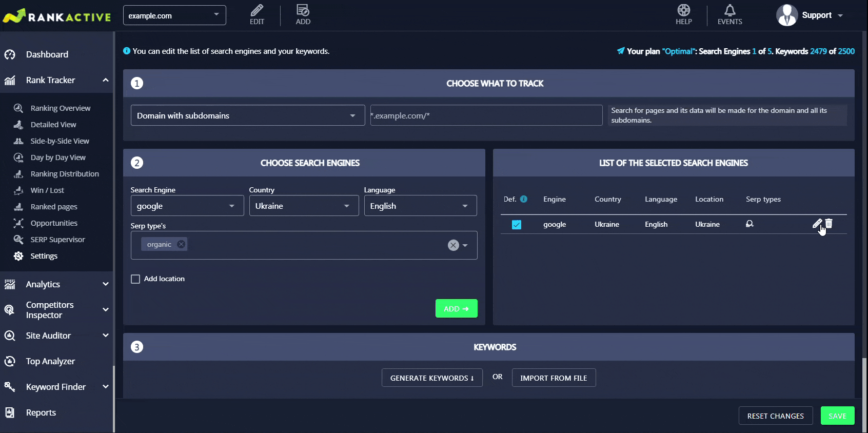Click the GENERATE KEYWORDS button
The height and width of the screenshot is (433, 868).
(432, 378)
